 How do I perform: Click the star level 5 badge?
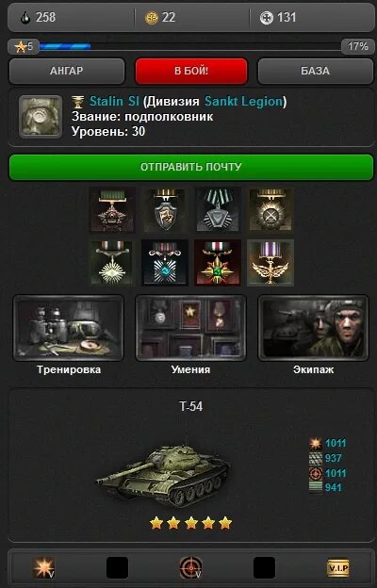tap(24, 46)
